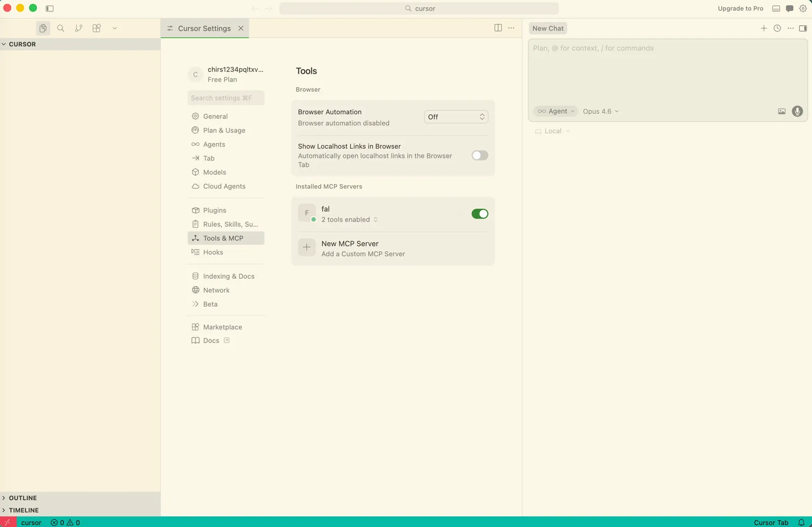Expand fal 2 tools enabled list
The image size is (812, 527).
[x=350, y=219]
